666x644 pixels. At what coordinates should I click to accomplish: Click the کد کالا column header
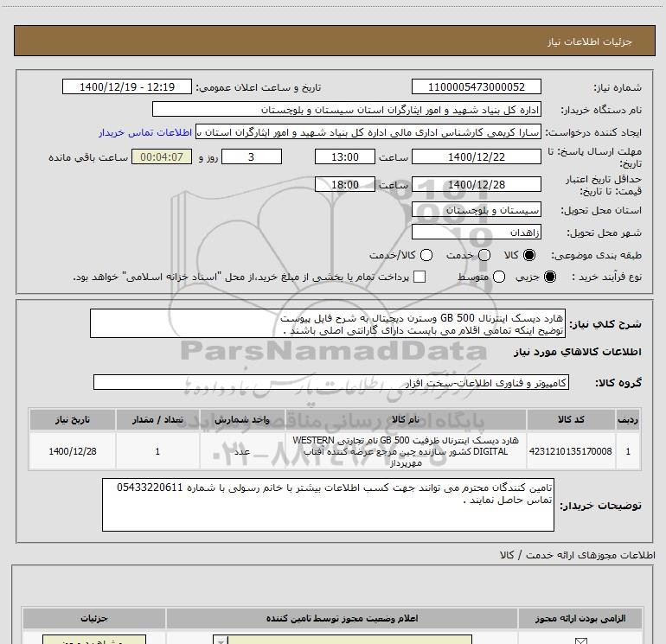point(571,419)
